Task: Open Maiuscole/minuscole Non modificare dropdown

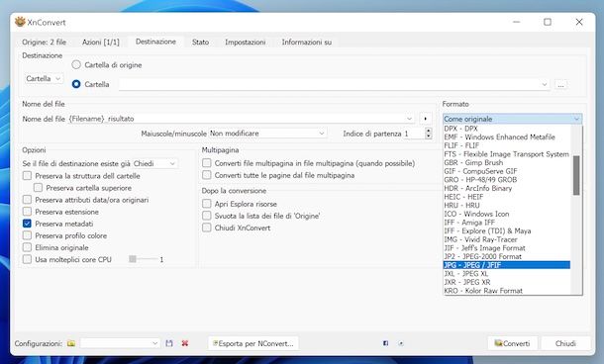Action: [x=267, y=134]
